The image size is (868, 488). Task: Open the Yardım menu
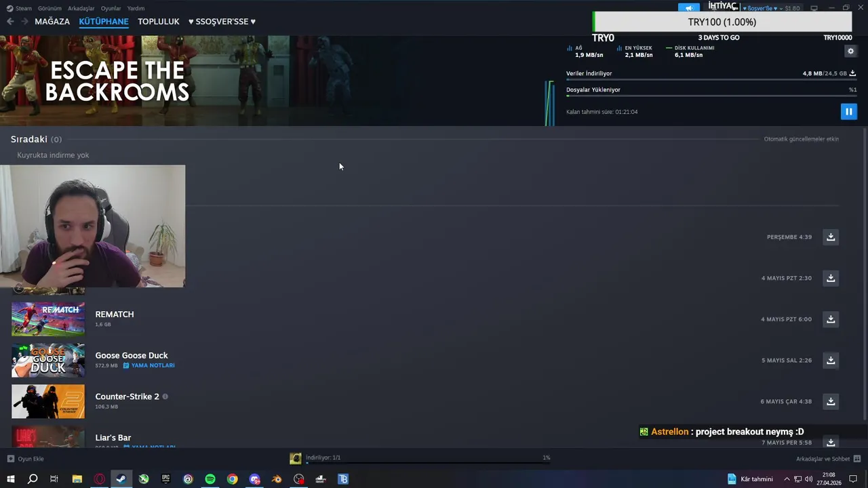click(x=136, y=8)
